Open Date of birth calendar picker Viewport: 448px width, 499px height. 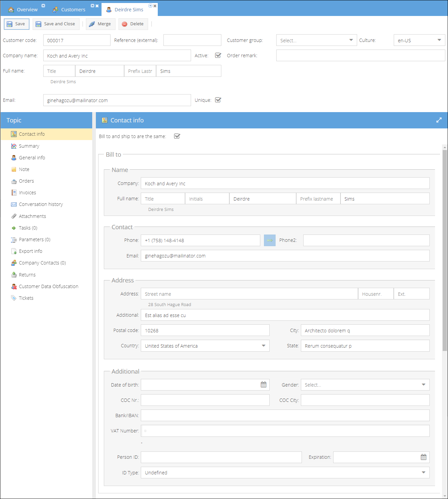coord(264,385)
